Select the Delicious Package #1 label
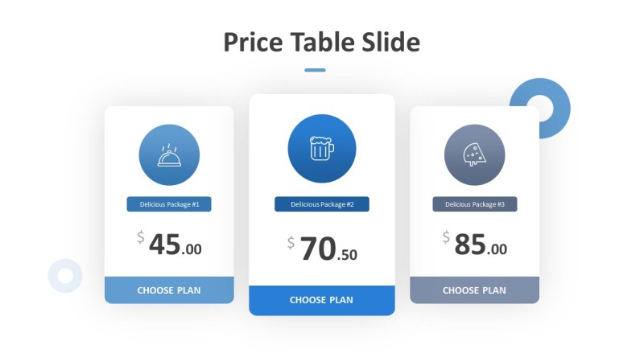 pos(169,204)
